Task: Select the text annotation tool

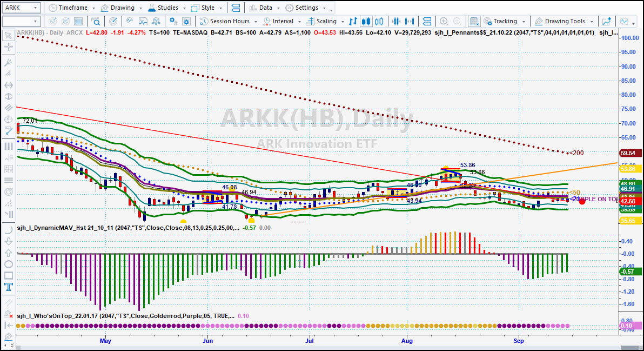Action: [x=8, y=287]
